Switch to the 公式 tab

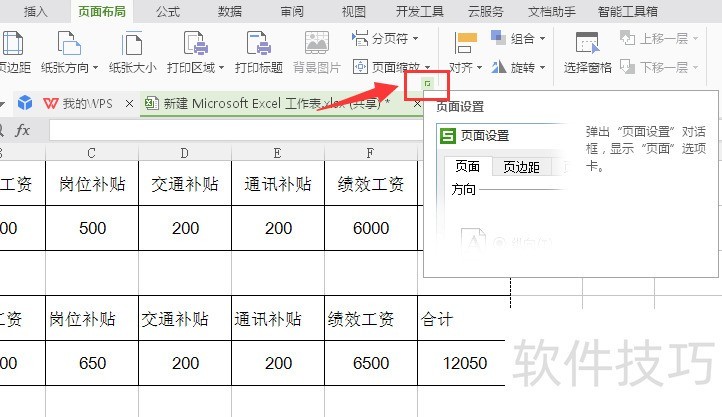pyautogui.click(x=168, y=12)
